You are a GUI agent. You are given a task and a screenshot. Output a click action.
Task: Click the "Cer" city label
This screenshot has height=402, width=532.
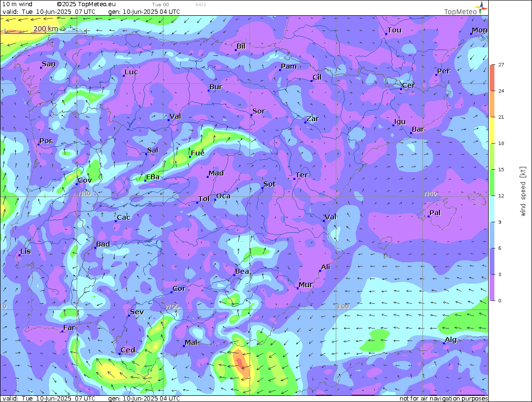coord(408,85)
